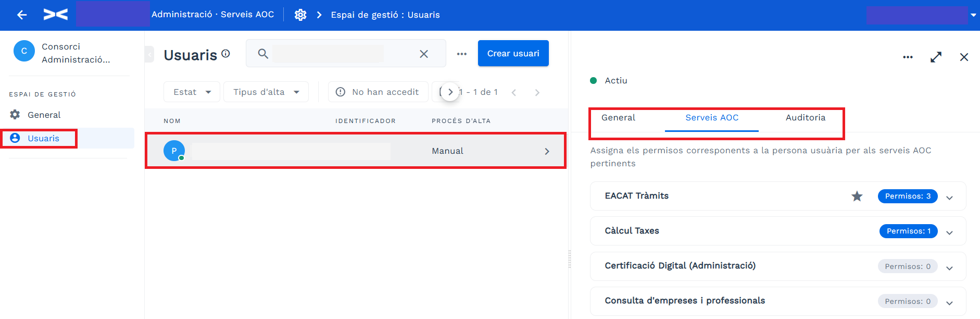Screen dimensions: 980x319
Task: Sort by the IDENTIFICADOR column header
Action: coord(366,121)
